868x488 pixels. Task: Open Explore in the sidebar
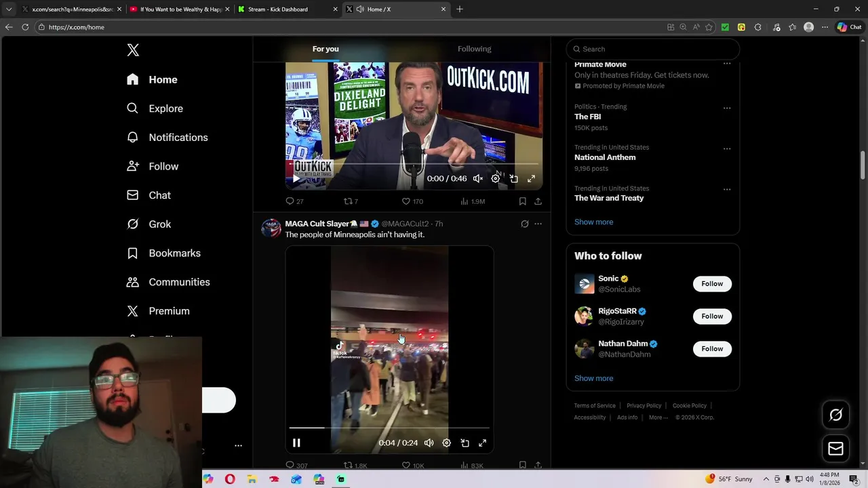pos(155,108)
